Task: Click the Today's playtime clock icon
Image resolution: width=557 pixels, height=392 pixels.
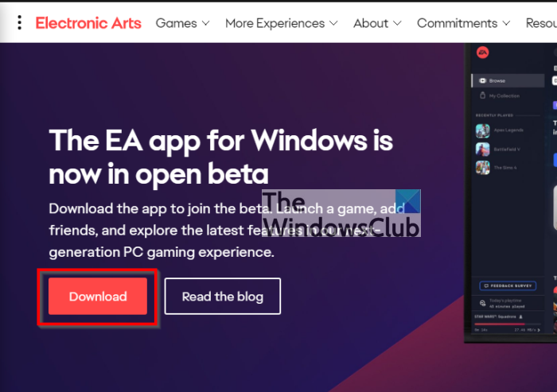Action: (x=482, y=303)
